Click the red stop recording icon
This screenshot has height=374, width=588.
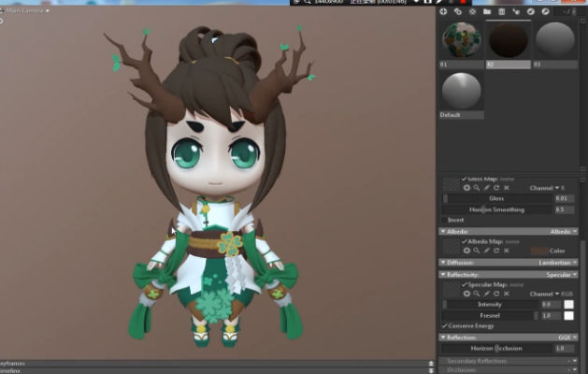tap(463, 2)
